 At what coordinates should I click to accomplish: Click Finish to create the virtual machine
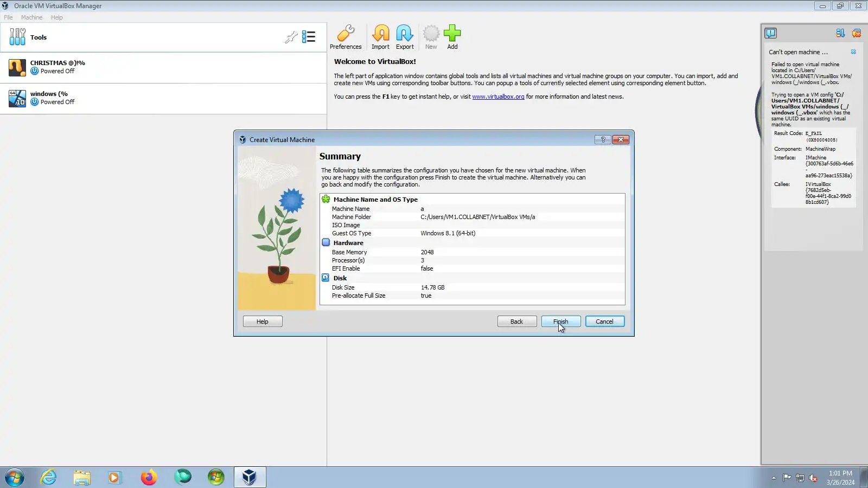[561, 322]
